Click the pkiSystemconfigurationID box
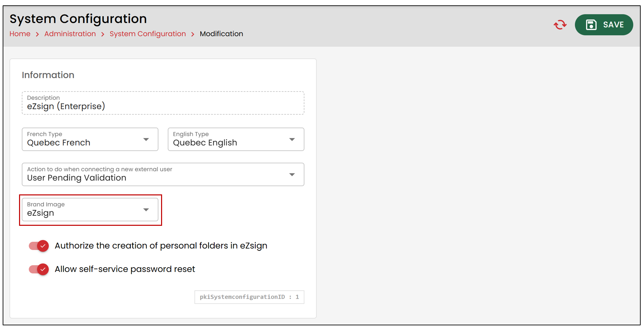644x327 pixels. (249, 297)
